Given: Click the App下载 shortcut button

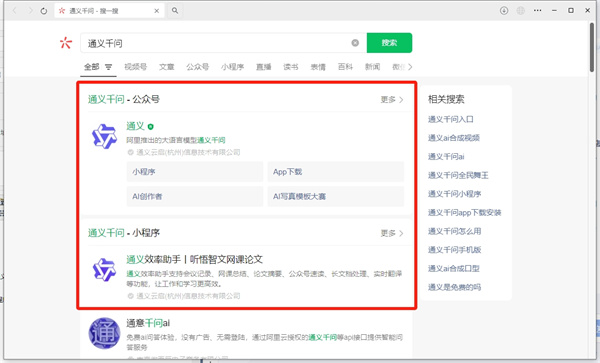Looking at the screenshot, I should pyautogui.click(x=336, y=172).
